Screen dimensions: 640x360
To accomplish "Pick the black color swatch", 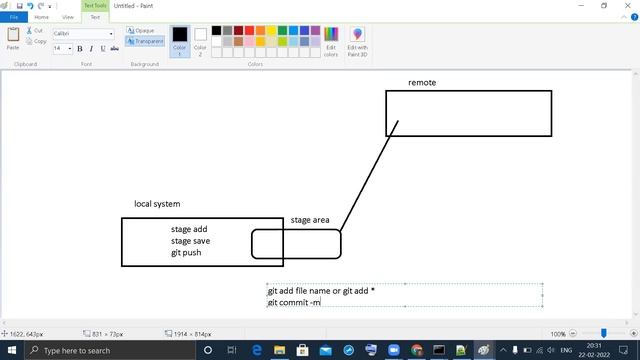I will pyautogui.click(x=216, y=30).
